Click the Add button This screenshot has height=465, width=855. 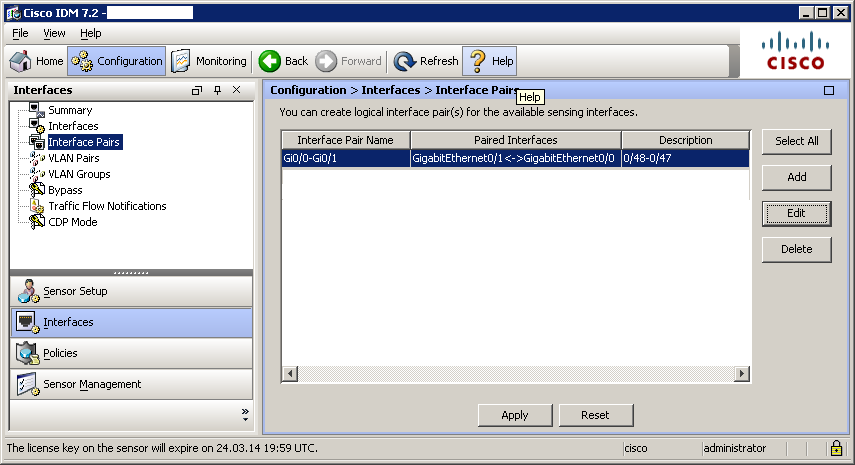click(x=797, y=177)
